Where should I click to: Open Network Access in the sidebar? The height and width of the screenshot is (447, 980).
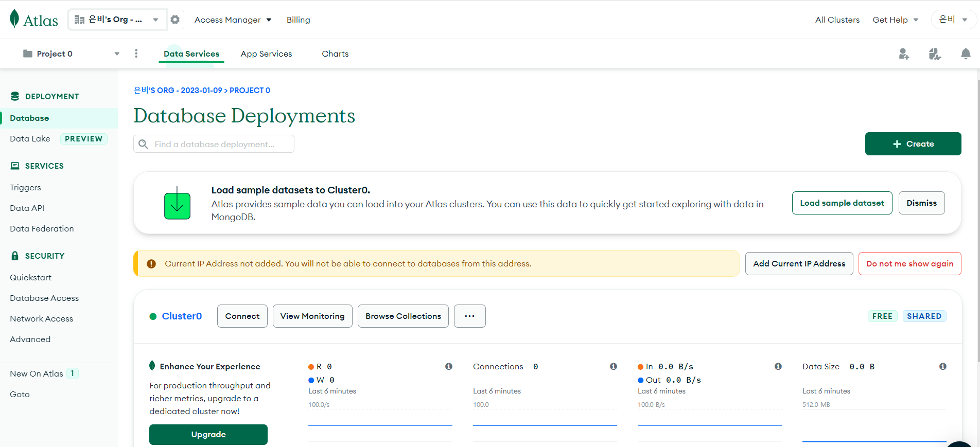coord(41,318)
